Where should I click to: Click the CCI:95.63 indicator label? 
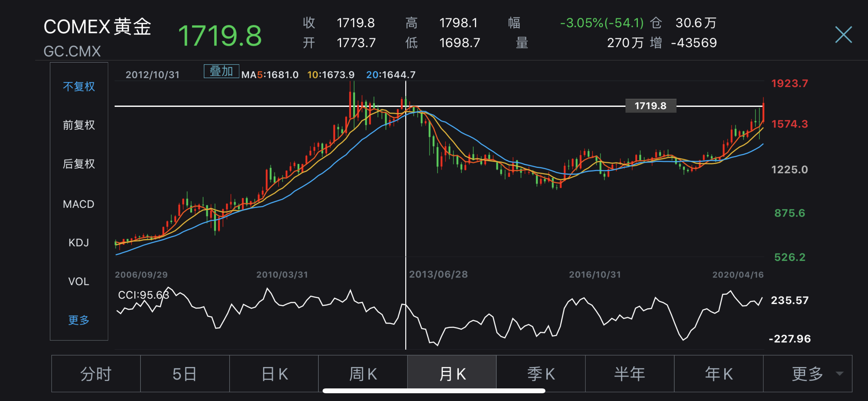[144, 295]
